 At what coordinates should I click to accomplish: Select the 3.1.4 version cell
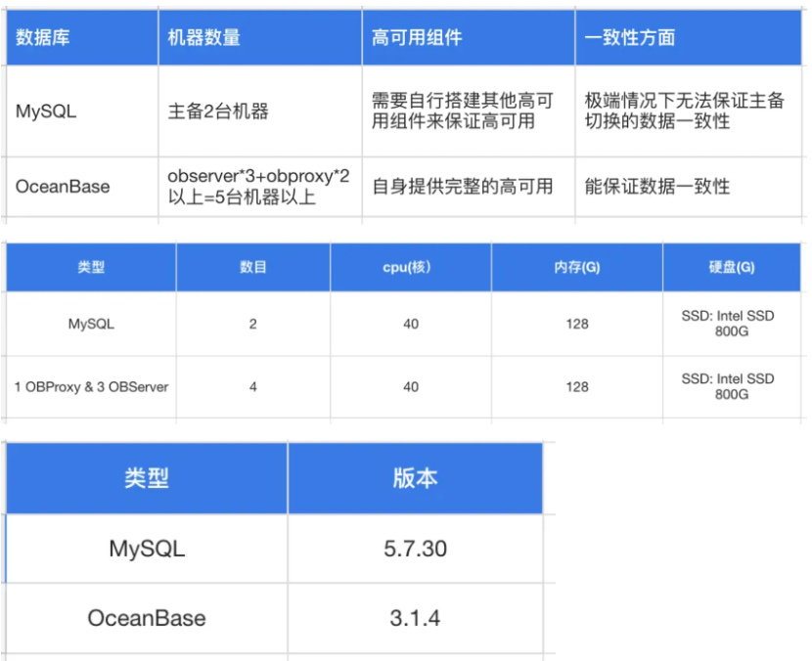(416, 618)
